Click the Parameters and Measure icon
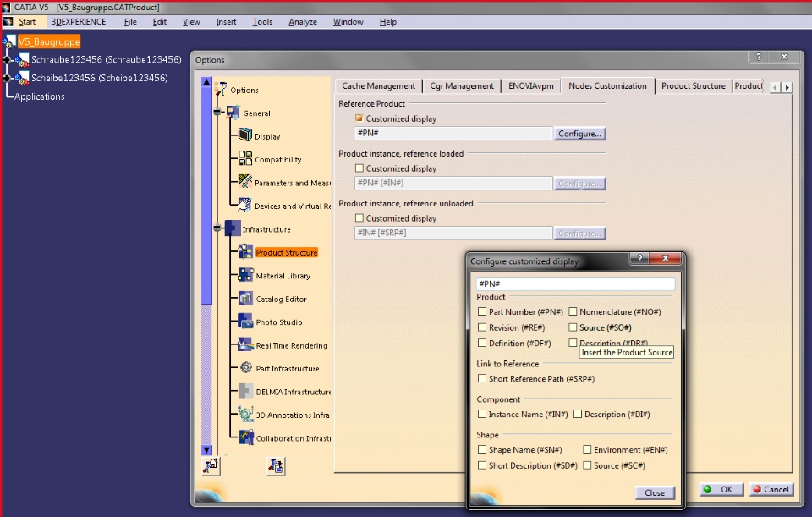Image resolution: width=812 pixels, height=517 pixels. [245, 181]
